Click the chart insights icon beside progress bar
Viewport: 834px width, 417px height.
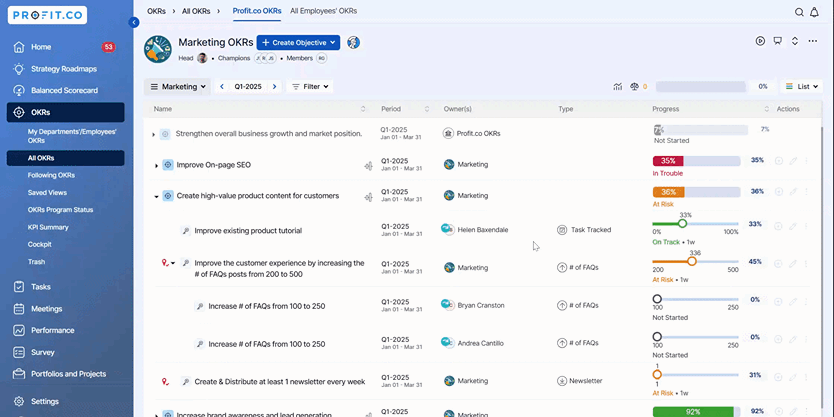[617, 87]
